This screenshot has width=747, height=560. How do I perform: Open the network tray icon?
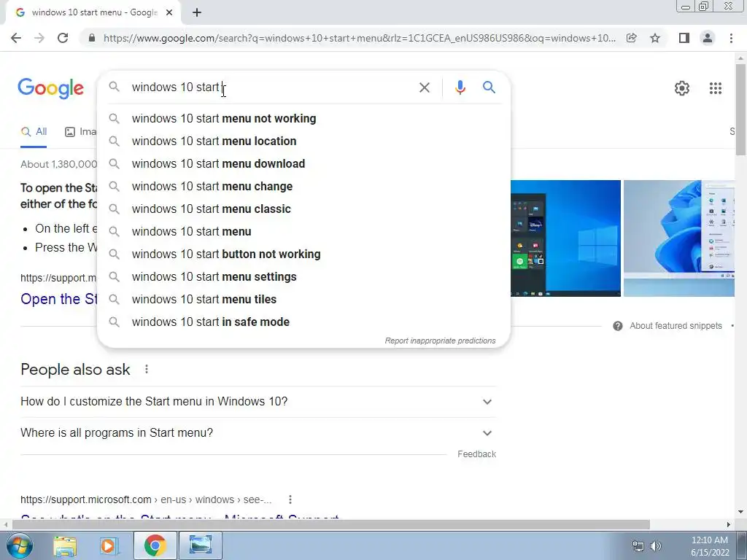pos(638,546)
